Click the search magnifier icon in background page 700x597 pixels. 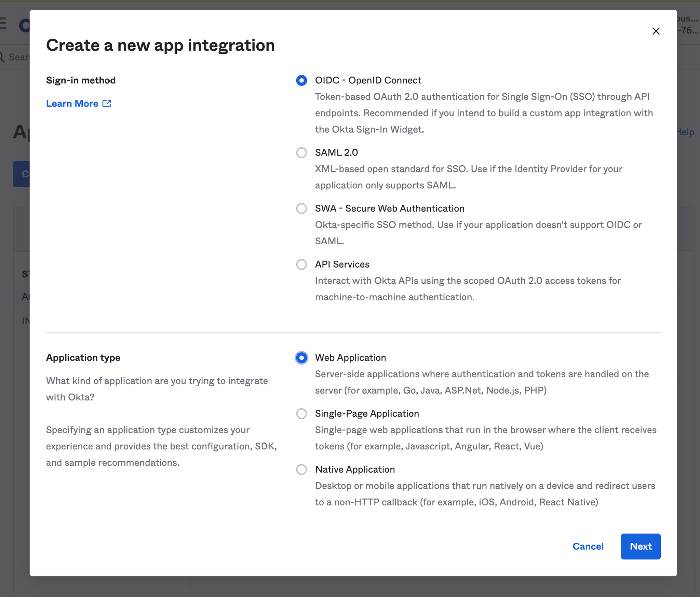2,57
